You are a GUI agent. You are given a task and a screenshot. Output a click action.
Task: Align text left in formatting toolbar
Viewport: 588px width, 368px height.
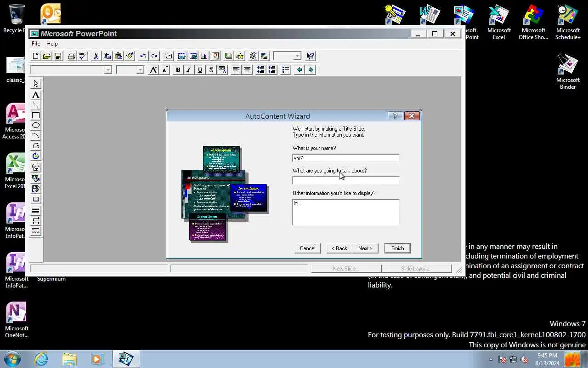[236, 70]
